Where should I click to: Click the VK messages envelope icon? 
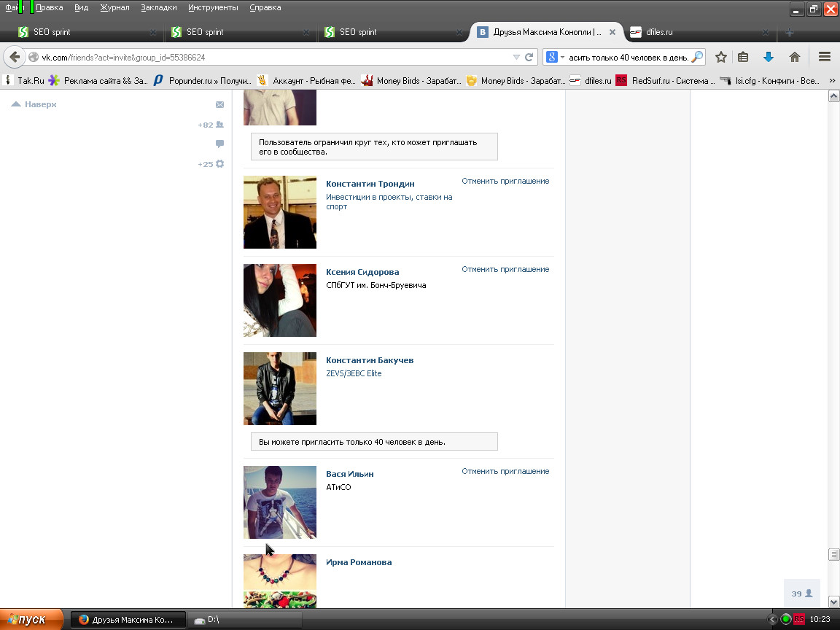[x=219, y=104]
